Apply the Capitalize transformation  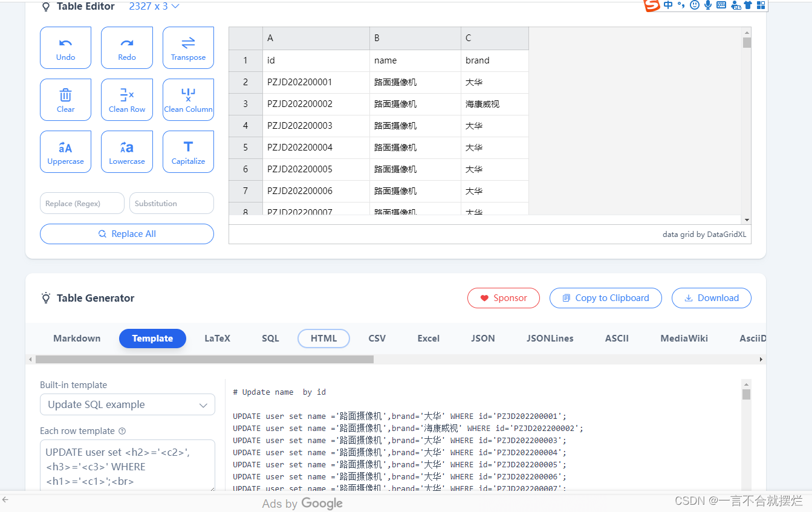coord(188,151)
